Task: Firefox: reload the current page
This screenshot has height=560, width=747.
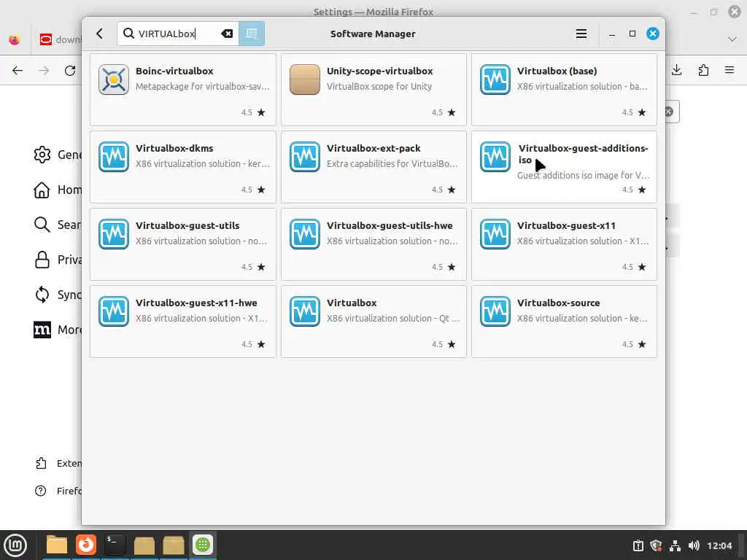Action: click(70, 71)
